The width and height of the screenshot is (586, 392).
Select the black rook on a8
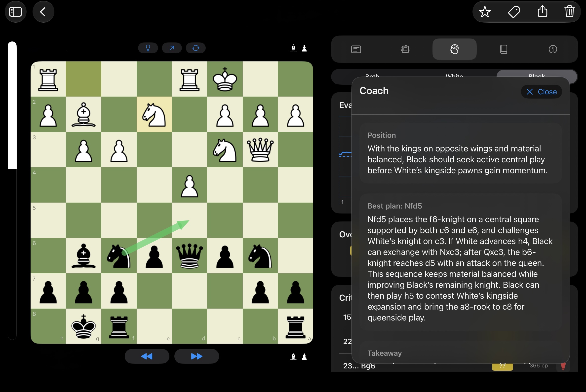click(295, 326)
